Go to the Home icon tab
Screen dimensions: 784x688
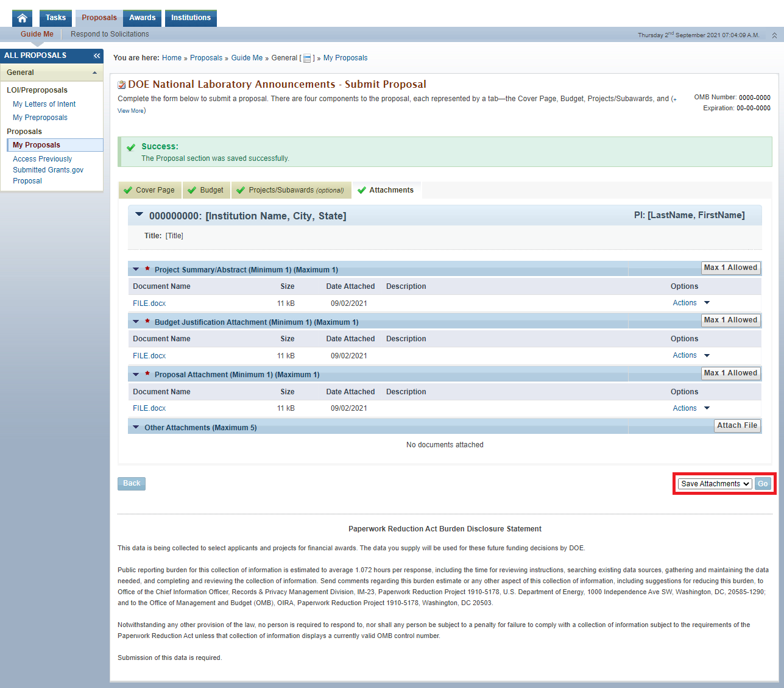pyautogui.click(x=22, y=18)
